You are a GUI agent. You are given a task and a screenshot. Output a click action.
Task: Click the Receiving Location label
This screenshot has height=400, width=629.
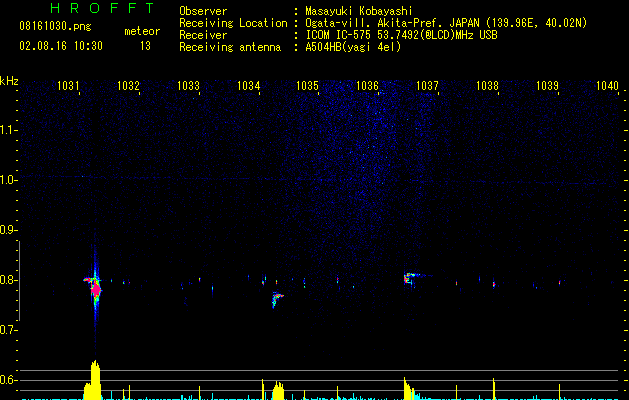click(x=233, y=23)
